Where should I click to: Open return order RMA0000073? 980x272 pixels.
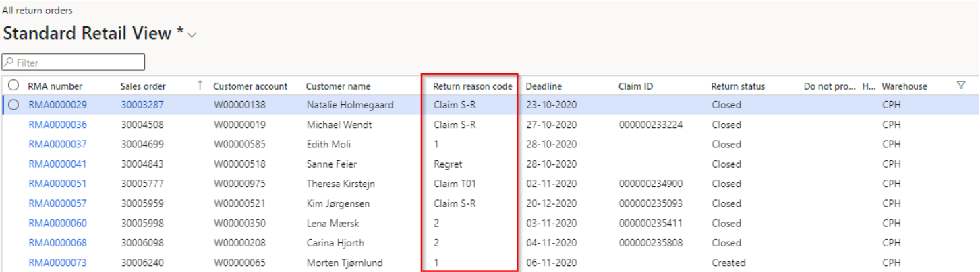tap(57, 263)
